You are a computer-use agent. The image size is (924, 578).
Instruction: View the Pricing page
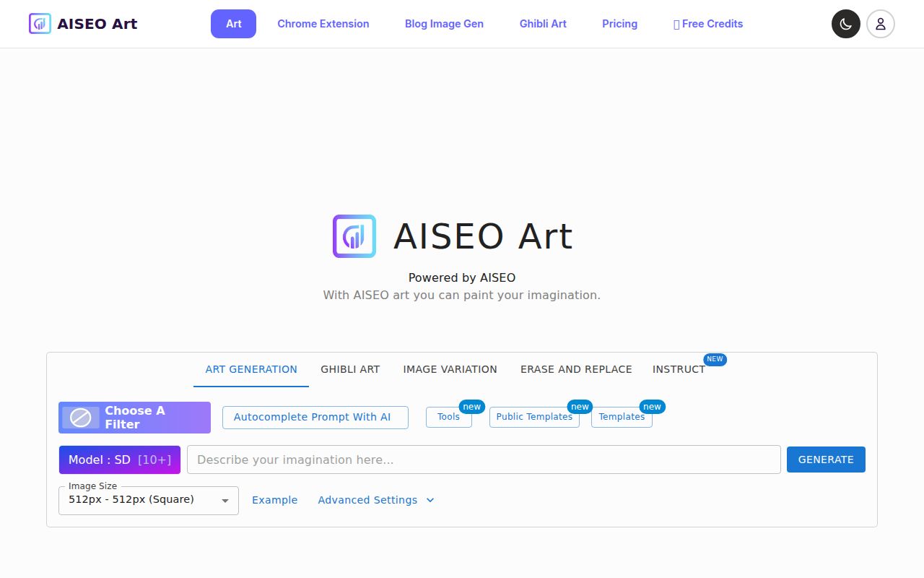click(619, 24)
